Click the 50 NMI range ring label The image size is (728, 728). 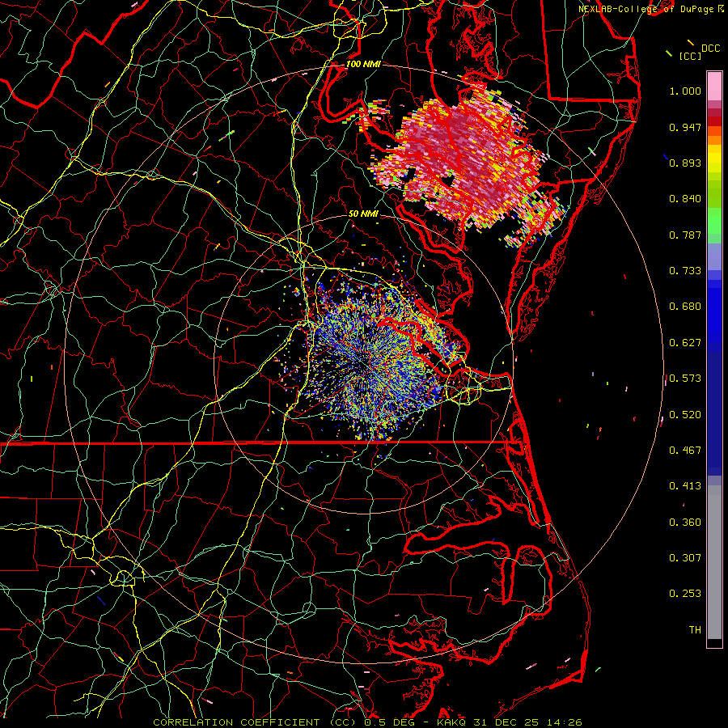[363, 214]
